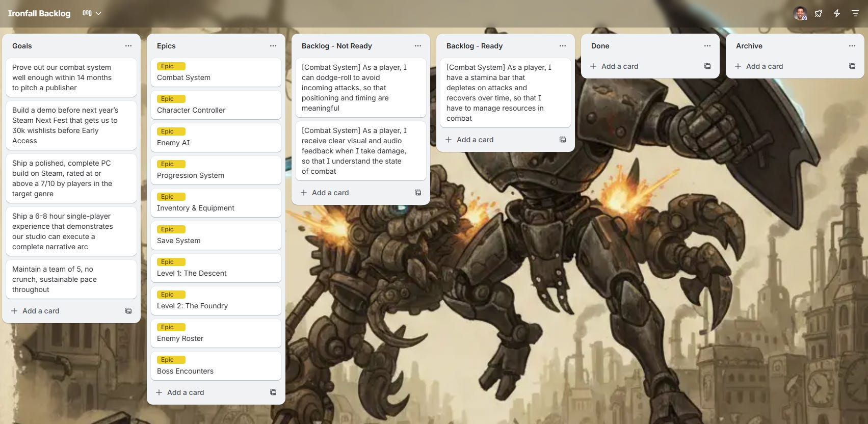Add a card to Backlog - Not Ready
The width and height of the screenshot is (868, 424).
click(353, 193)
